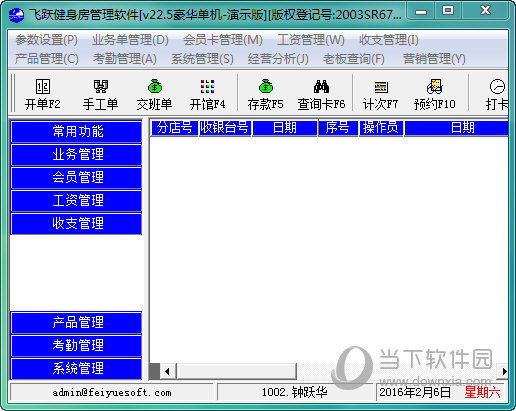Click the 收银台号 column header
The image size is (516, 411).
tap(225, 128)
